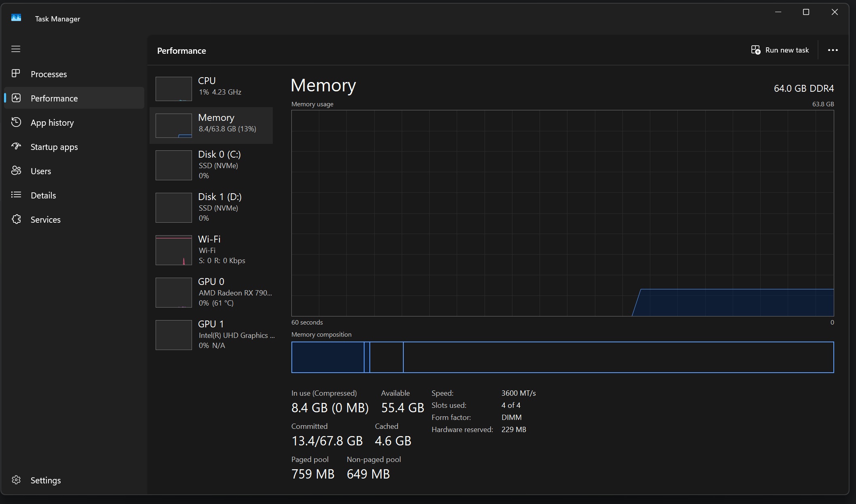Open the three-dot more options menu
This screenshot has width=856, height=504.
(833, 50)
